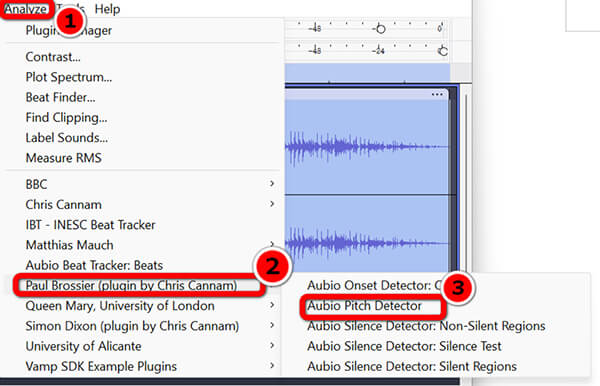Open the Help menu
Image resolution: width=600 pixels, height=386 pixels.
click(108, 9)
